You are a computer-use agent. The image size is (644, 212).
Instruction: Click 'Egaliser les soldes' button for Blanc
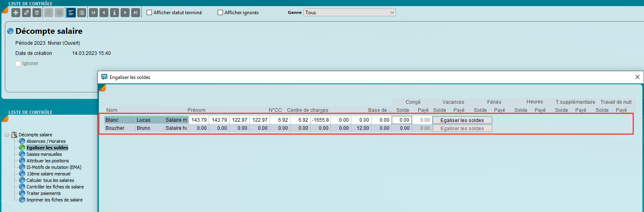[x=462, y=120]
